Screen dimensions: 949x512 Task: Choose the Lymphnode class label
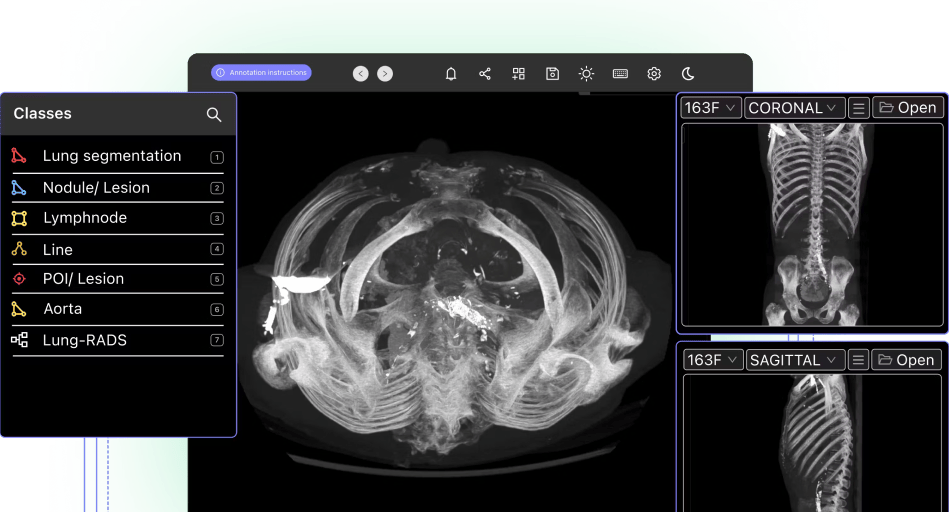[85, 218]
